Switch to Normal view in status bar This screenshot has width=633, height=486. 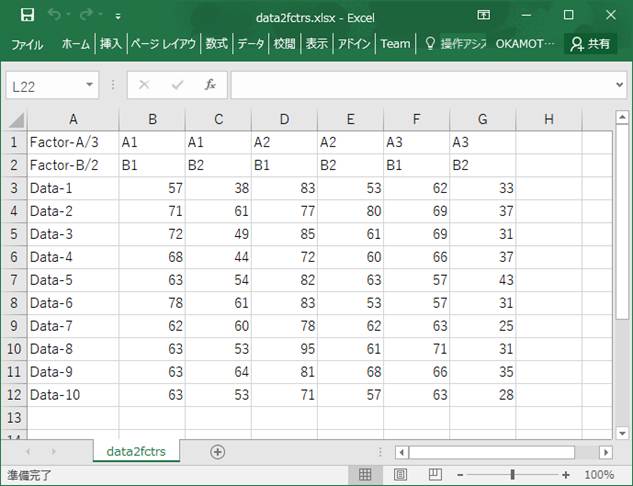[366, 474]
